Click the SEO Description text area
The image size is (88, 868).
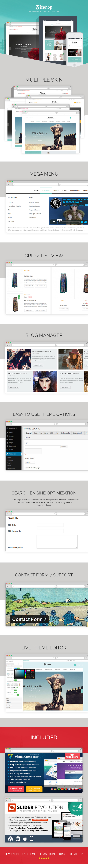[57, 541]
